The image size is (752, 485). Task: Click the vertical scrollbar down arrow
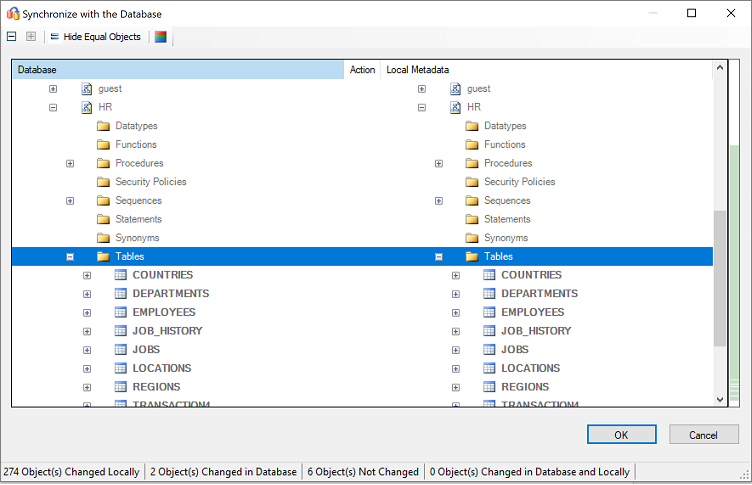point(720,399)
